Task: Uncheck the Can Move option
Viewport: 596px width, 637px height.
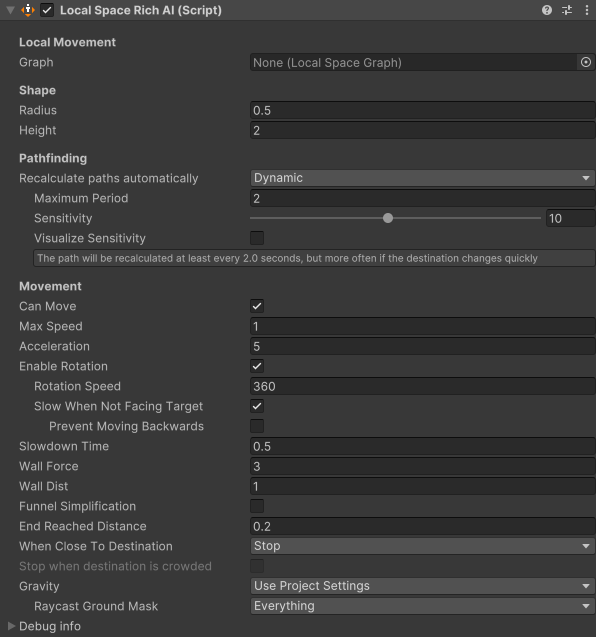Action: pyautogui.click(x=257, y=306)
